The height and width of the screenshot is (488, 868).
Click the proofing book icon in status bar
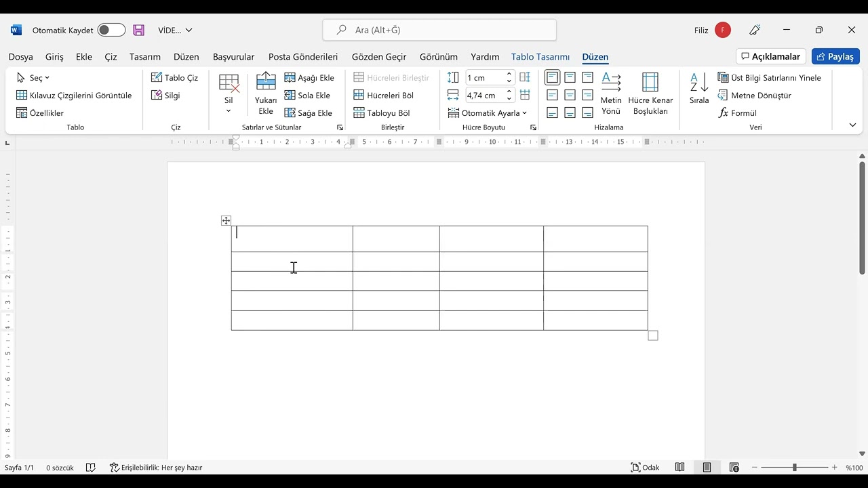pos(91,468)
